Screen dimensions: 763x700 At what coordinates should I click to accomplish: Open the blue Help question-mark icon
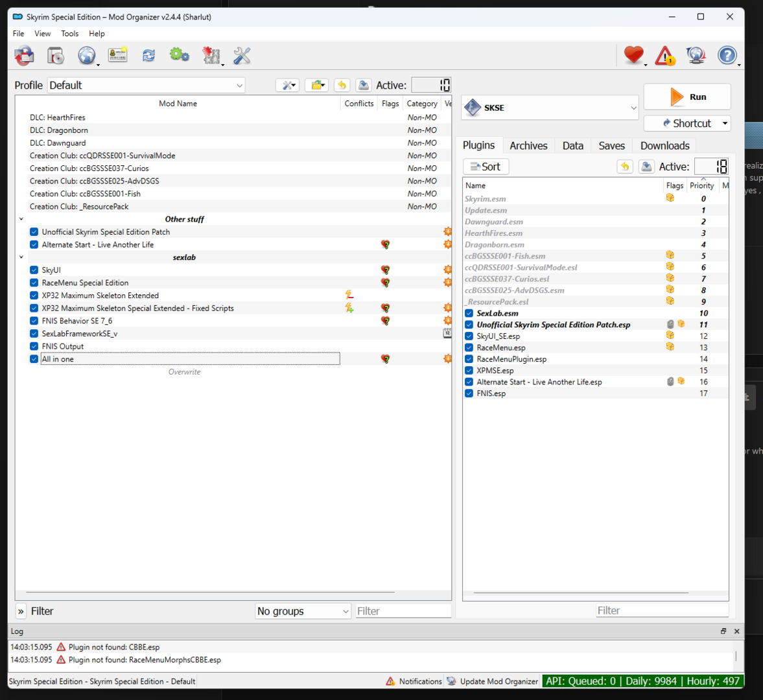coord(727,55)
